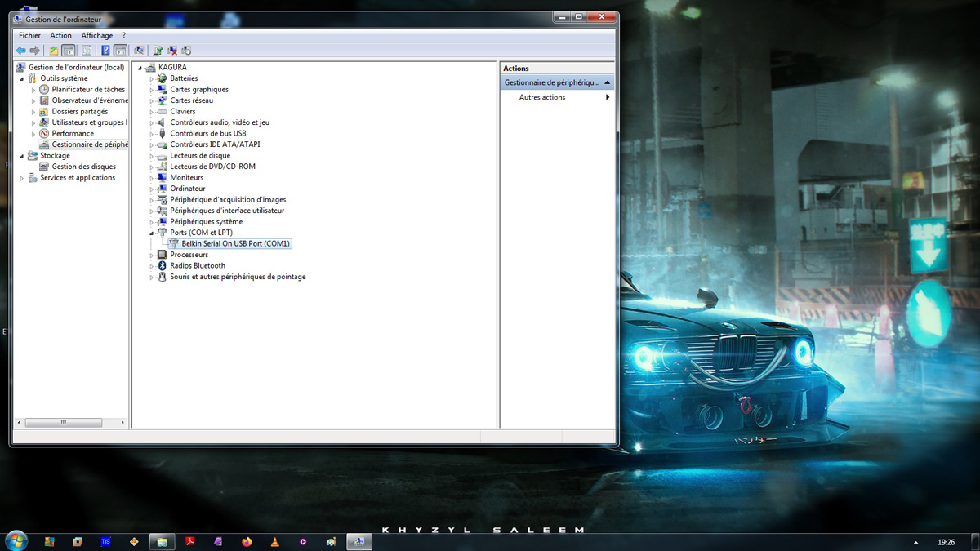The image size is (980, 551).
Task: Click the blue Help question mark toolbar icon
Action: coord(105,51)
